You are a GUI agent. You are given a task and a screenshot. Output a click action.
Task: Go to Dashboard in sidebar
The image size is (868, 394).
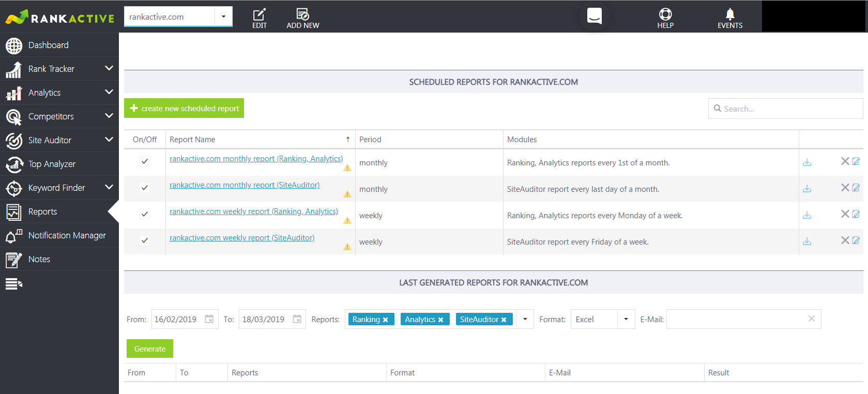point(59,45)
